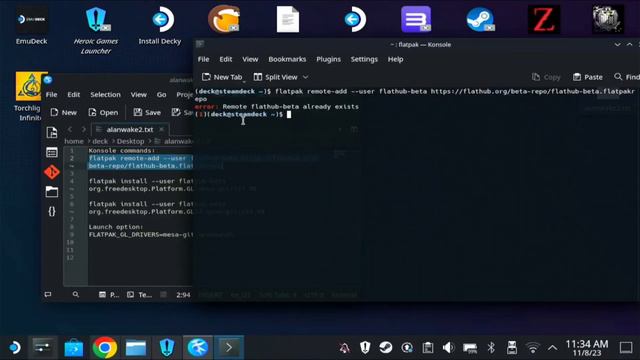Screen dimensions: 640x360
Task: Open the Steam desktop icon
Action: tap(480, 19)
